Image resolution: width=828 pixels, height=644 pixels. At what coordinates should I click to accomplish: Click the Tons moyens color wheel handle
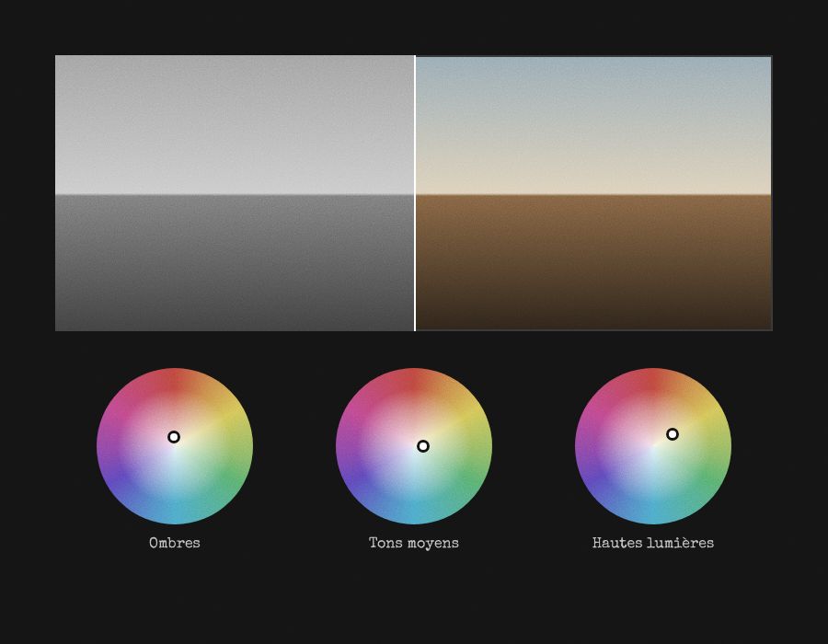[x=423, y=446]
